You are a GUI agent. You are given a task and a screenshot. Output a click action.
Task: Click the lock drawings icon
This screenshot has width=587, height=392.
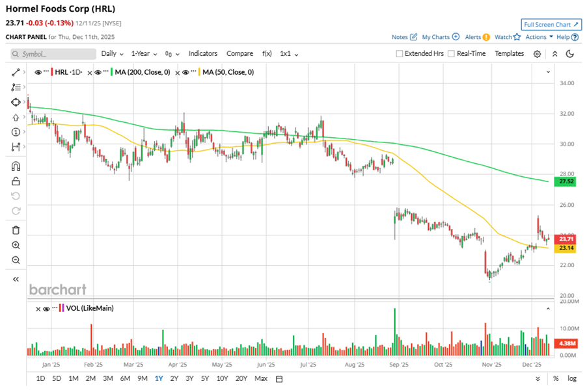point(16,181)
